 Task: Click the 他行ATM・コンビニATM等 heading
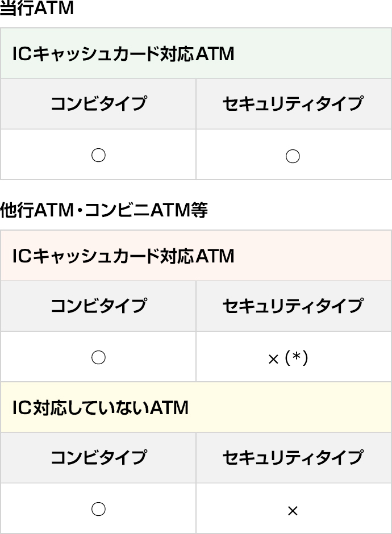pos(104,210)
